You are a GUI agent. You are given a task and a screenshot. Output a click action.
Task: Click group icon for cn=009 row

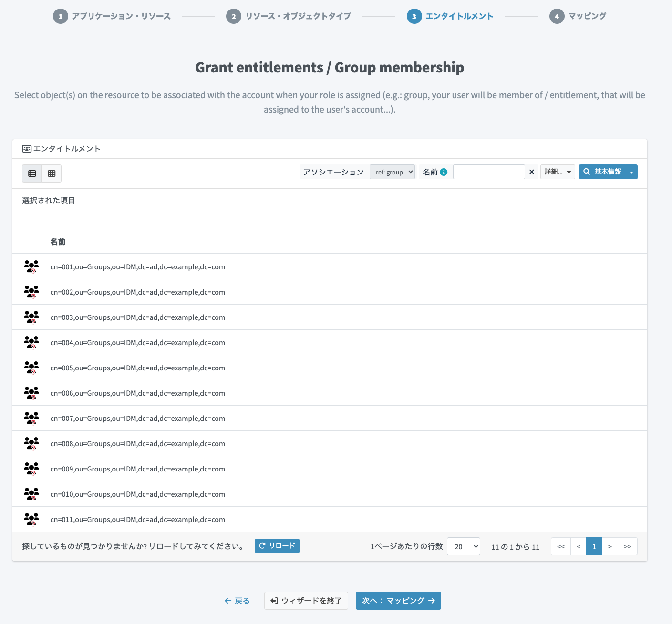(31, 469)
